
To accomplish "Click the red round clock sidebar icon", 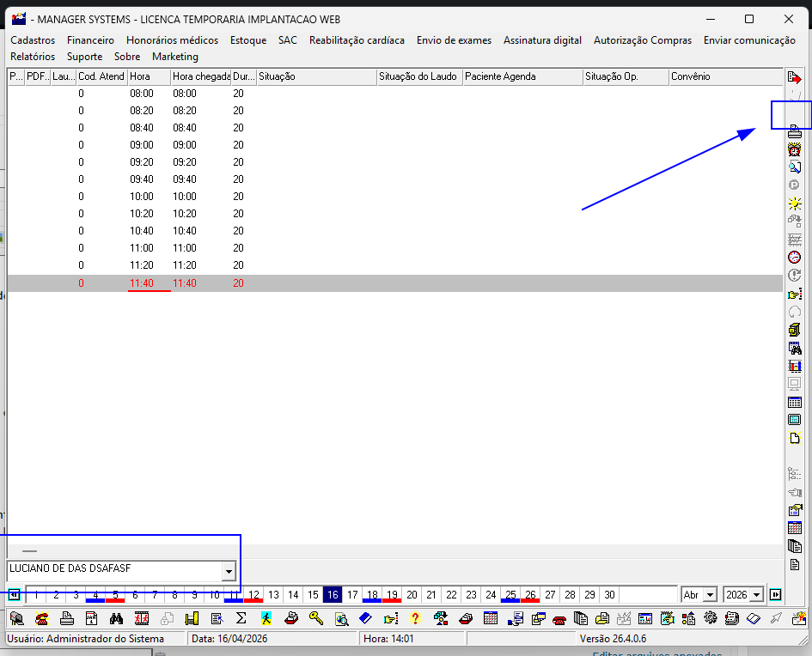I will pos(795,257).
